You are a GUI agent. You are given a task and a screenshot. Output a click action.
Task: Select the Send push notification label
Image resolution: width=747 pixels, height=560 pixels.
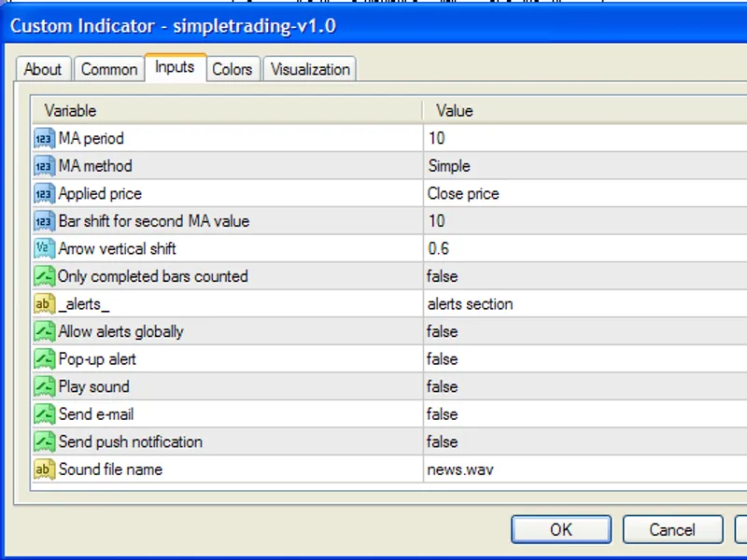pyautogui.click(x=131, y=441)
